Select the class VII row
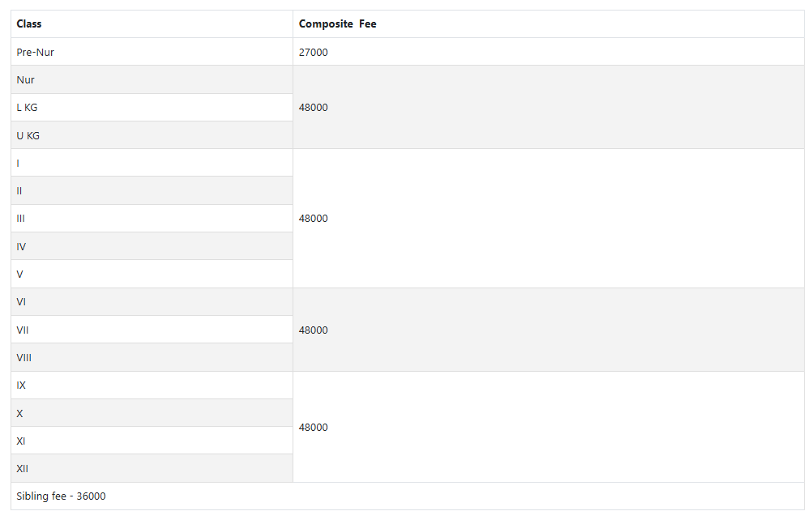Image resolution: width=812 pixels, height=524 pixels. [x=152, y=330]
